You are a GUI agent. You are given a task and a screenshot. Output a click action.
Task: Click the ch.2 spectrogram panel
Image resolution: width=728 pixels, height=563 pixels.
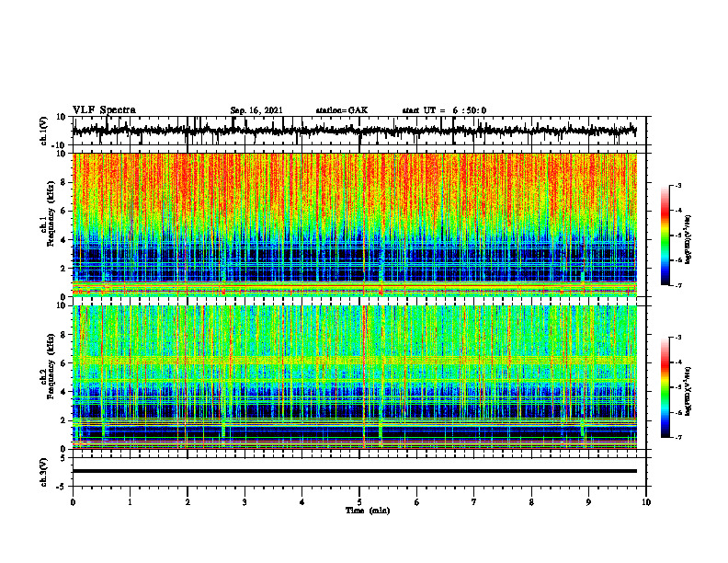coord(355,377)
